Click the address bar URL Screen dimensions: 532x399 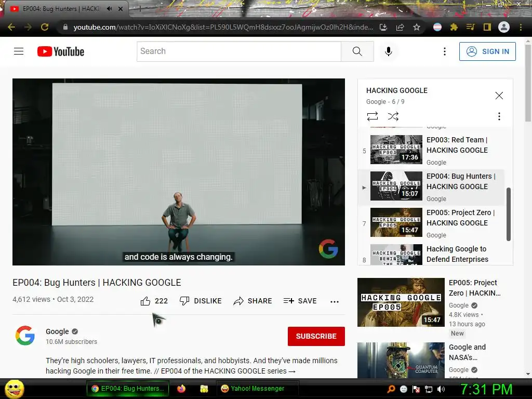(223, 27)
